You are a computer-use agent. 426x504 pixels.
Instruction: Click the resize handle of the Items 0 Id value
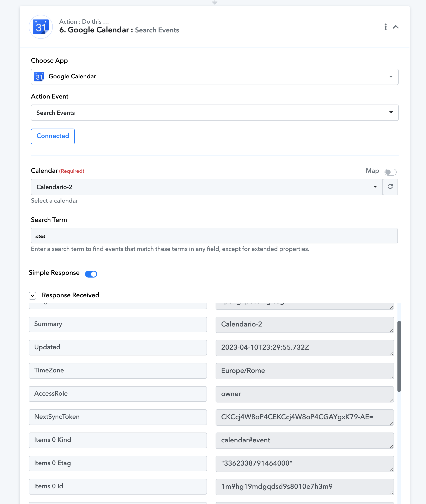pyautogui.click(x=391, y=492)
